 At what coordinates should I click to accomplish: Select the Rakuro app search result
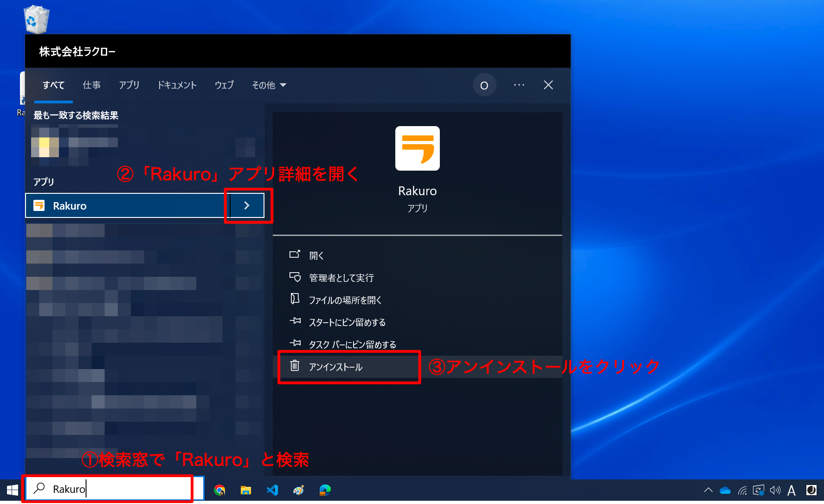point(127,205)
